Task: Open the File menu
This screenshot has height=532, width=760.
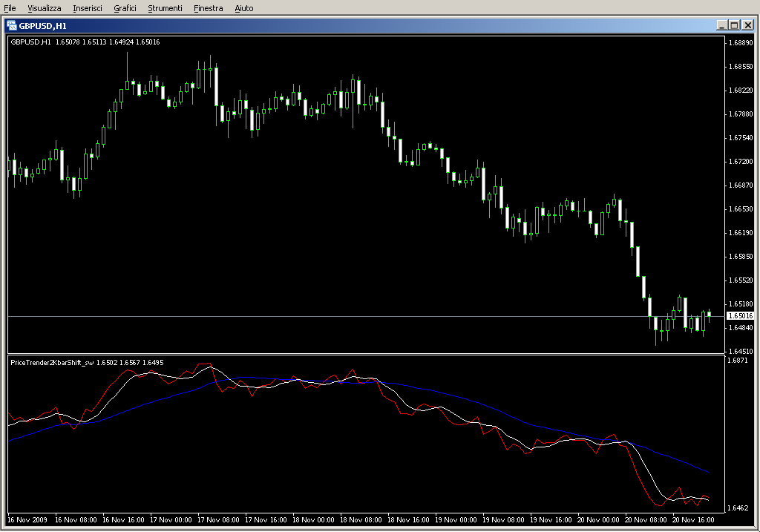Action: click(10, 8)
